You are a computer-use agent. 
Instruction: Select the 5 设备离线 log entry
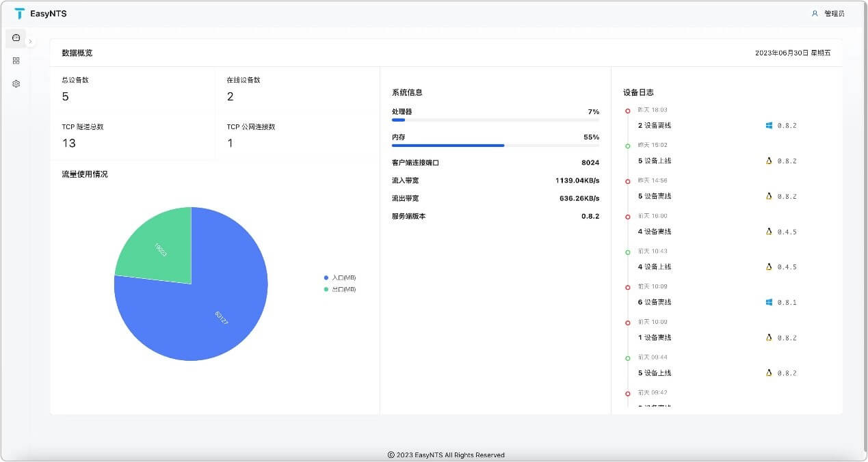click(655, 196)
